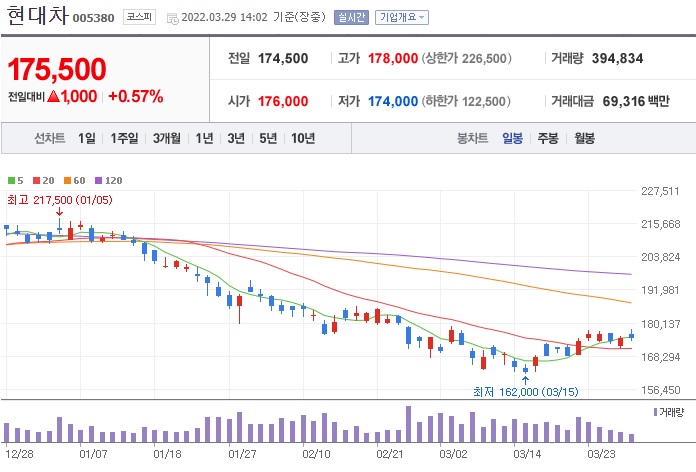Click the 최저 162,000 (03/15) chart annotation
The width and height of the screenshot is (696, 472).
tap(526, 392)
